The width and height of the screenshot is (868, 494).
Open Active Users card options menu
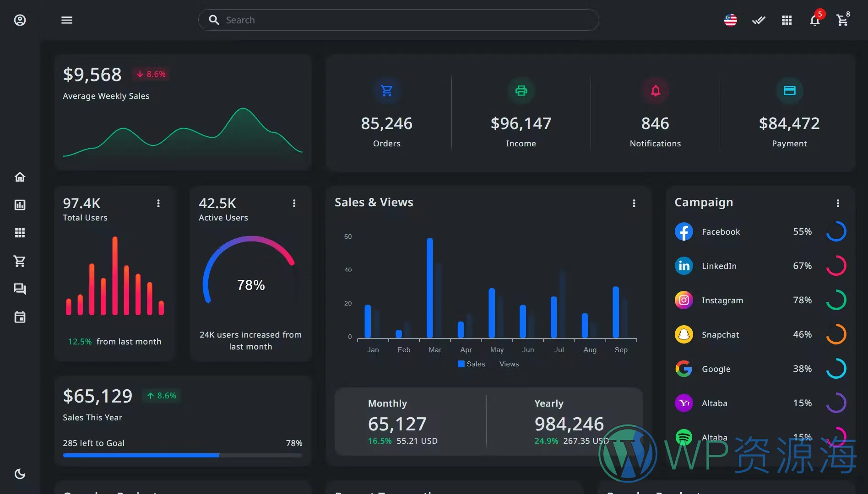pyautogui.click(x=294, y=203)
